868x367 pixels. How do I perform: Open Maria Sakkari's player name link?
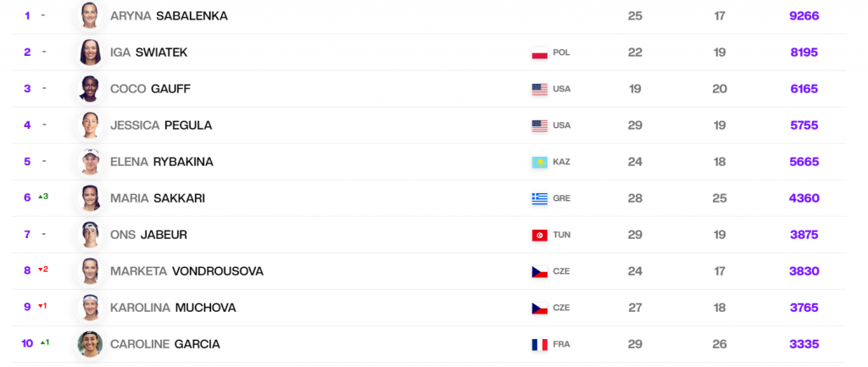157,198
